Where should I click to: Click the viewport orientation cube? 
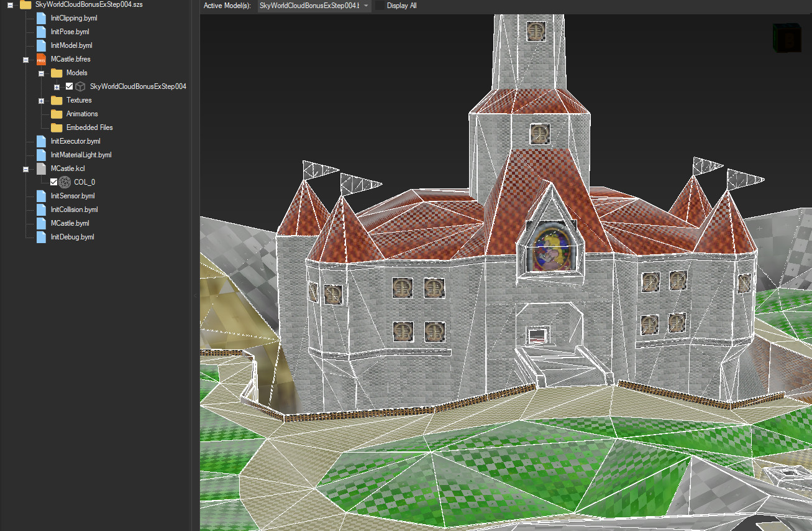pos(787,37)
